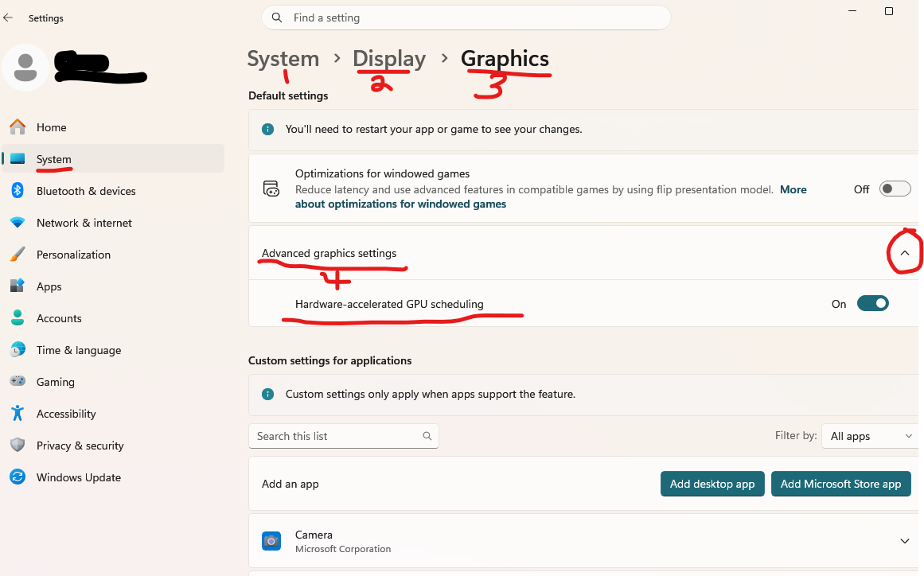Select System in the sidebar
Screen dimensions: 924x576
click(113, 159)
